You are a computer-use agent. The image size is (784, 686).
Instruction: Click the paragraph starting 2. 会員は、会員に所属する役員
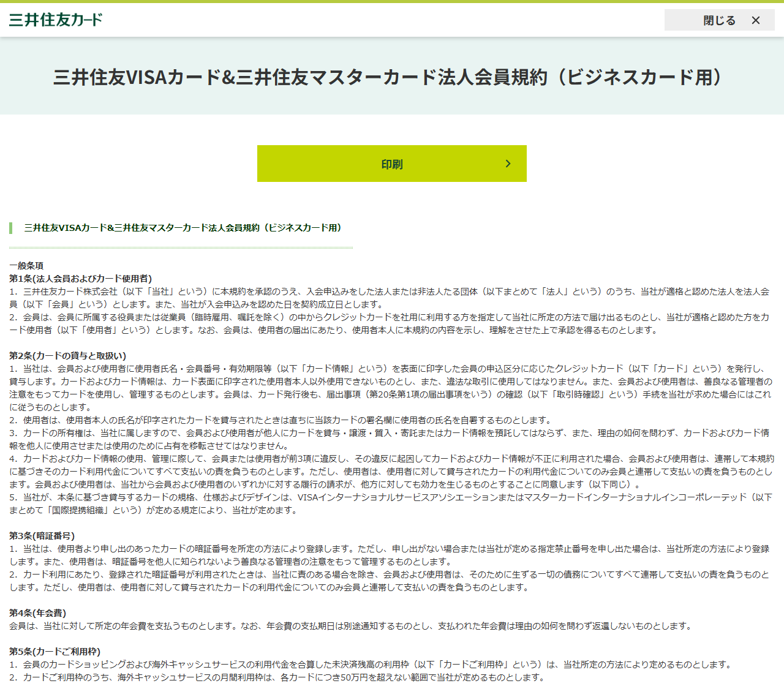390,323
